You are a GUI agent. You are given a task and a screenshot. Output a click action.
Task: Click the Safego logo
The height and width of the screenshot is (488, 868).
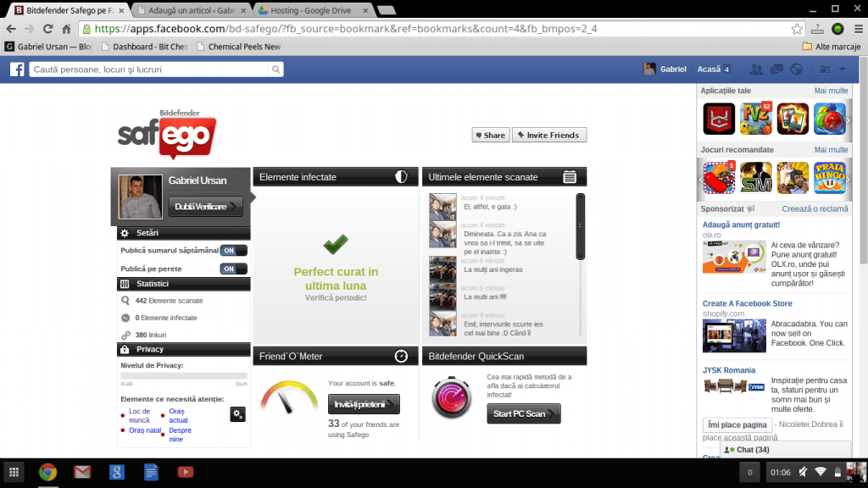pos(167,134)
